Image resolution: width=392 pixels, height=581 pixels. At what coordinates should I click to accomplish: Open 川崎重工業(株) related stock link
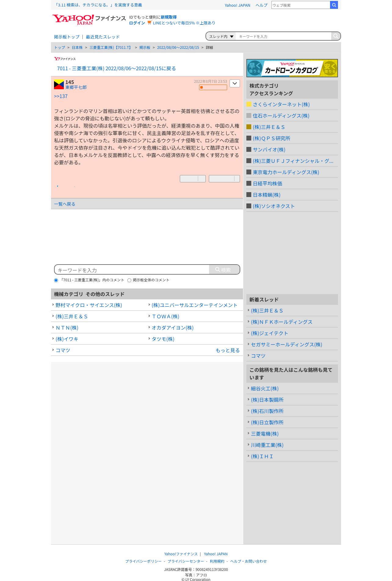click(267, 445)
